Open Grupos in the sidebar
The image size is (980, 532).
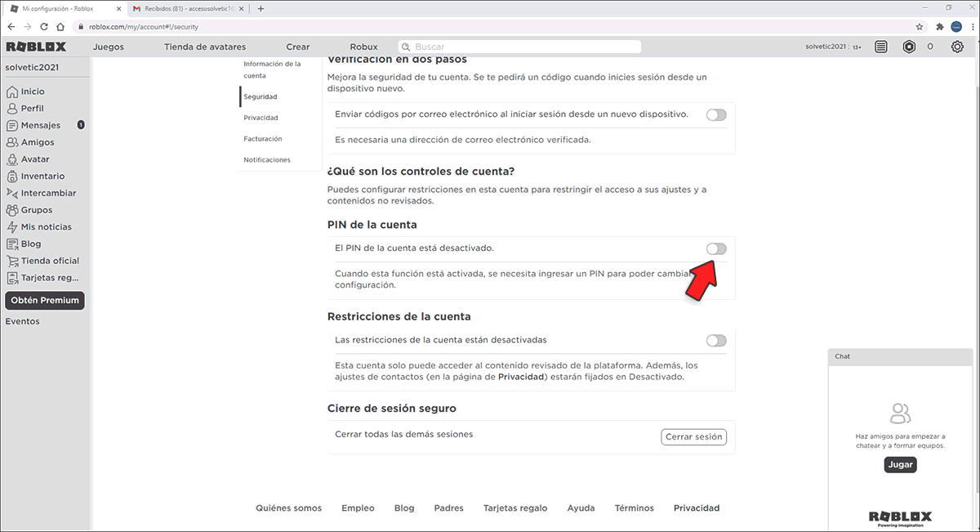click(x=29, y=210)
